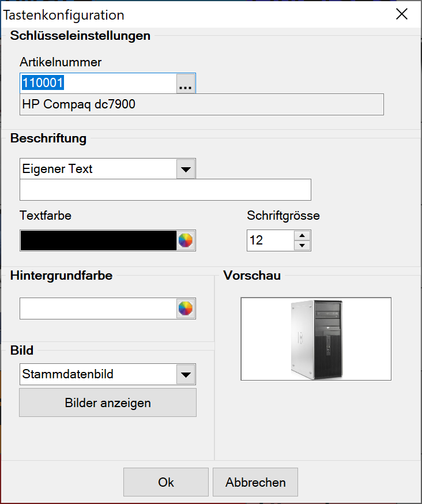Close the Tastenkonfiguration dialog window
422x504 pixels.
(402, 14)
